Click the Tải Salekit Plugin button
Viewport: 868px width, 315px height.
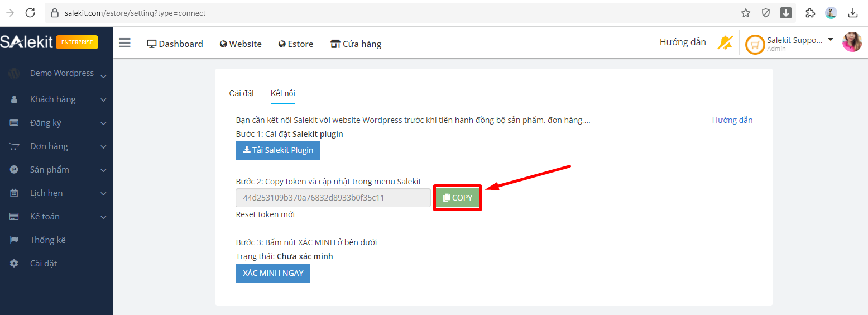point(278,150)
